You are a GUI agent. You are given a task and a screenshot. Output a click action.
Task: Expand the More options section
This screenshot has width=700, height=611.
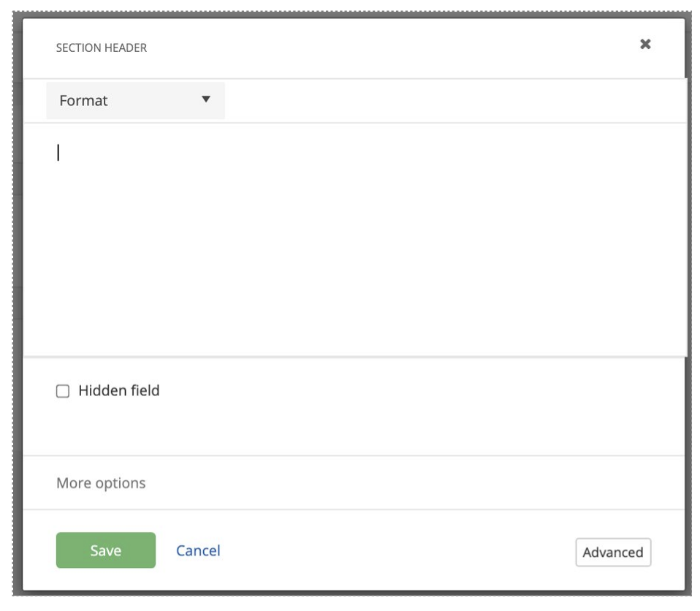(101, 483)
